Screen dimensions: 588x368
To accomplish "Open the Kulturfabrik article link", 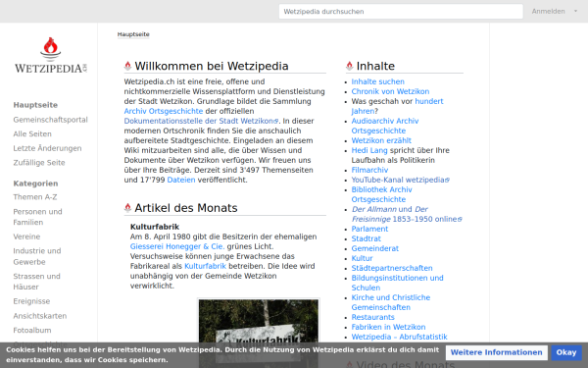I will tap(205, 266).
